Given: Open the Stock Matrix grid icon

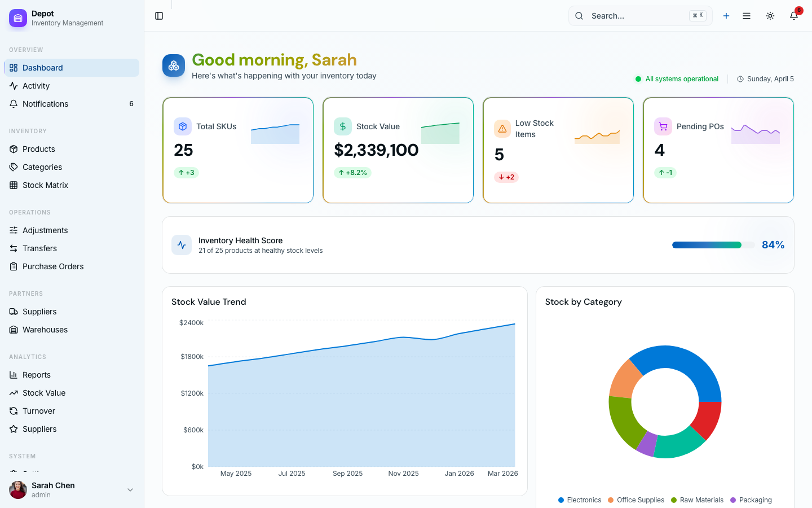Looking at the screenshot, I should click(12, 185).
